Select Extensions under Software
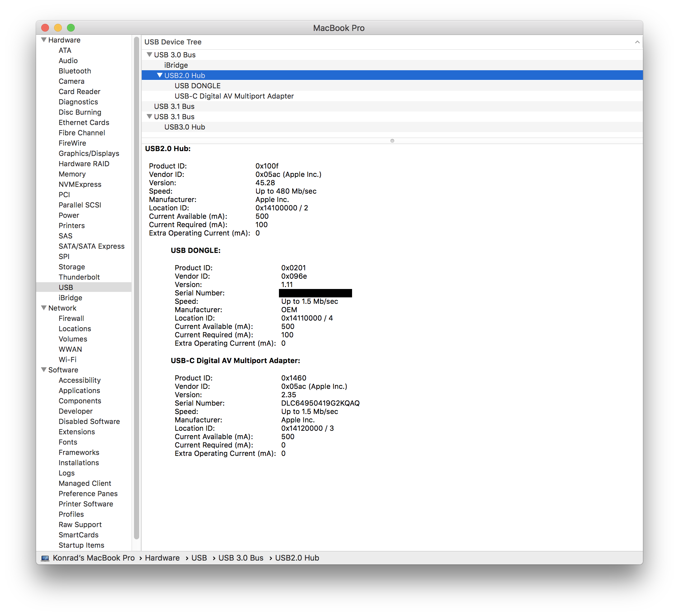Image resolution: width=679 pixels, height=616 pixels. coord(77,432)
